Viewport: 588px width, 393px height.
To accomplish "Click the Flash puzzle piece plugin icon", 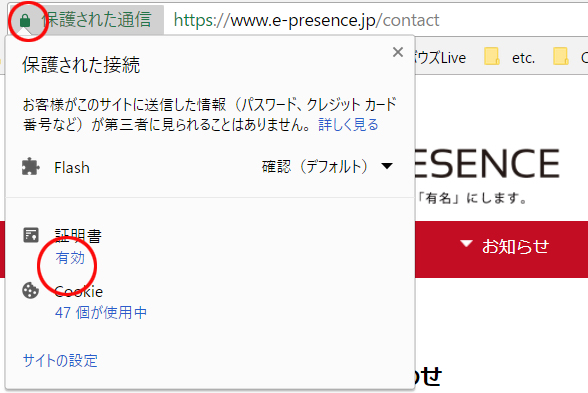I will 30,166.
